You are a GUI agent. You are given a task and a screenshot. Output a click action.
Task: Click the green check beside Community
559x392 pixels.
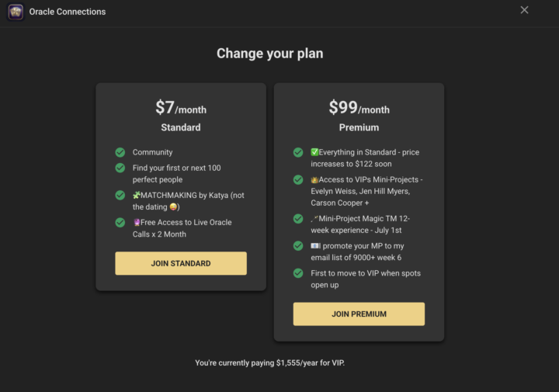120,152
